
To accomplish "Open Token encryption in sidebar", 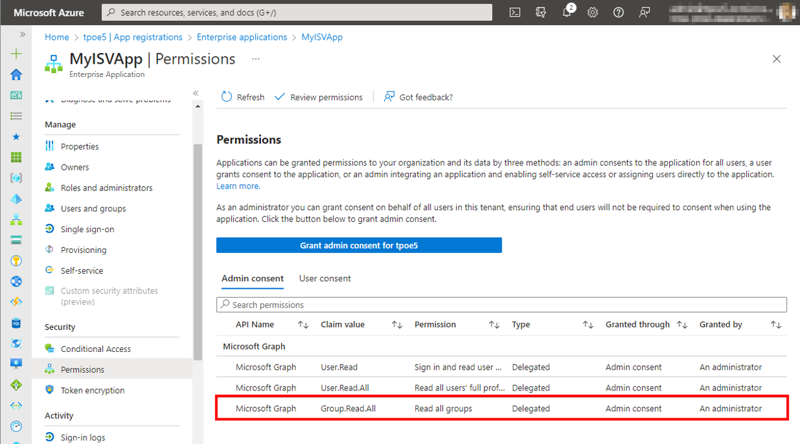I will coord(94,390).
